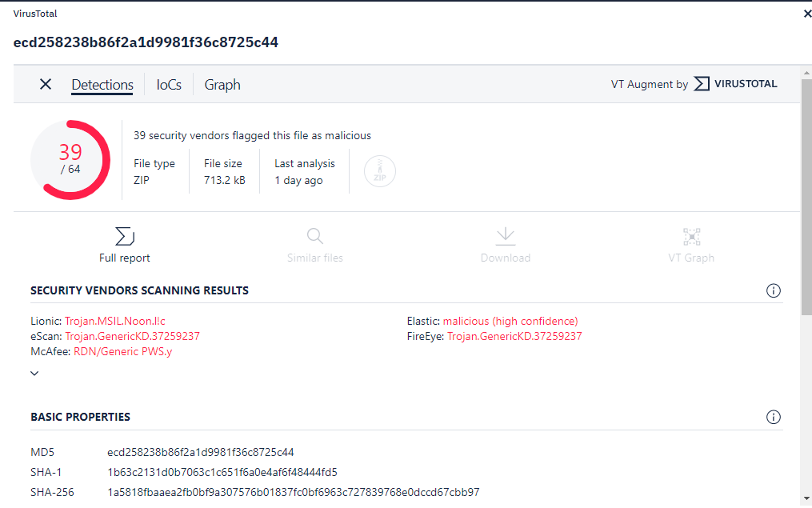Screen dimensions: 812x508
Task: Click the Download label
Action: coord(506,258)
